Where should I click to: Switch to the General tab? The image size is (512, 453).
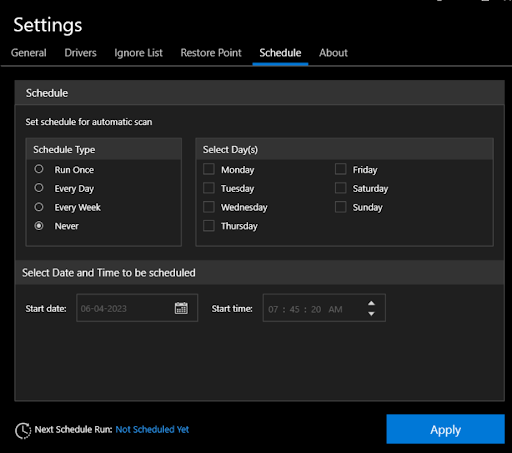pos(29,53)
